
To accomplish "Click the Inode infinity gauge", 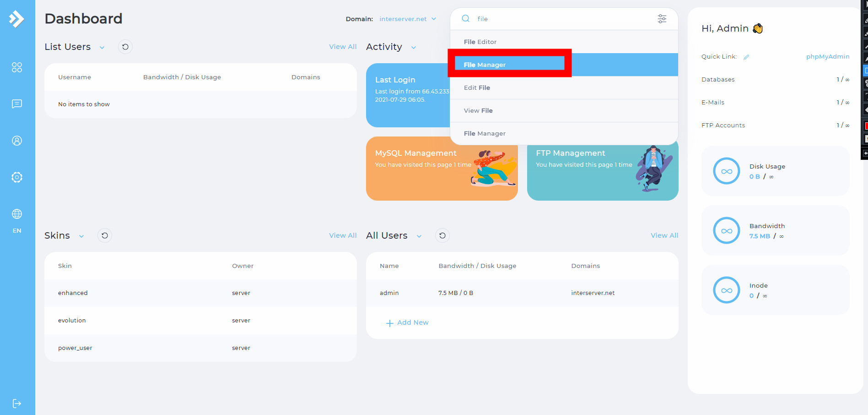I will tap(727, 290).
